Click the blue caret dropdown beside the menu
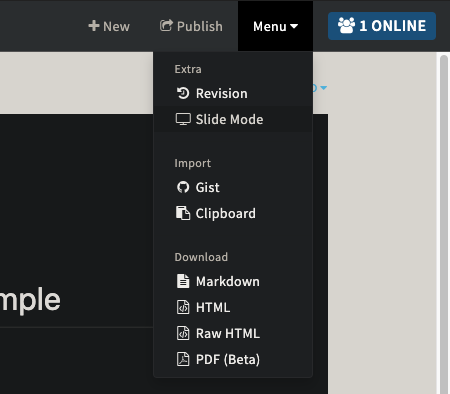The image size is (450, 394). (x=323, y=88)
